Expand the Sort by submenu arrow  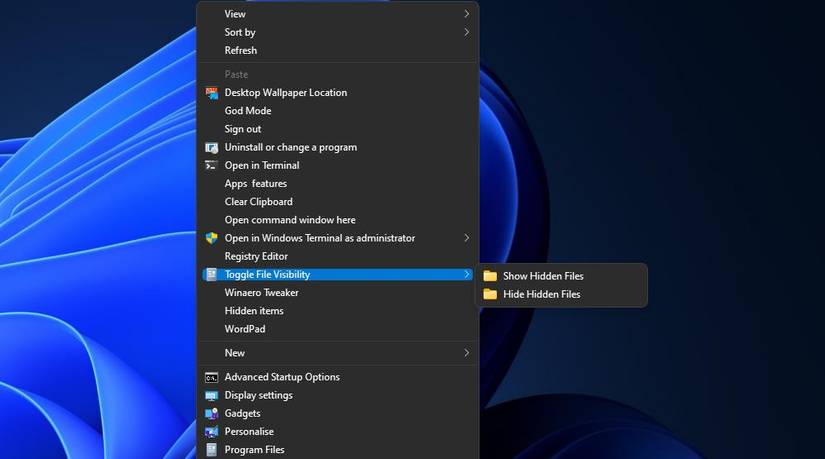pos(467,33)
